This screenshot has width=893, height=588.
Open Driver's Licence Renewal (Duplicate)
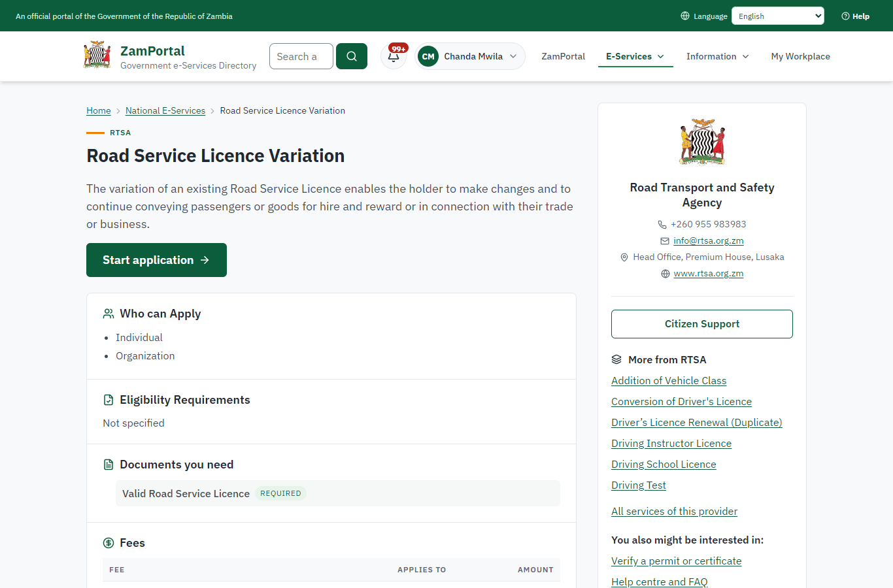pyautogui.click(x=697, y=422)
